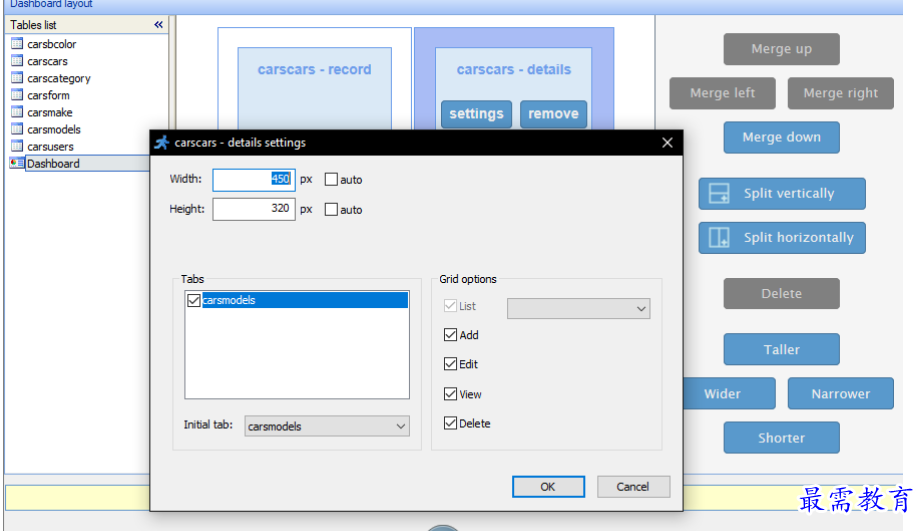Open settings of carscars details block
Image resolution: width=921 pixels, height=531 pixels.
pyautogui.click(x=476, y=114)
